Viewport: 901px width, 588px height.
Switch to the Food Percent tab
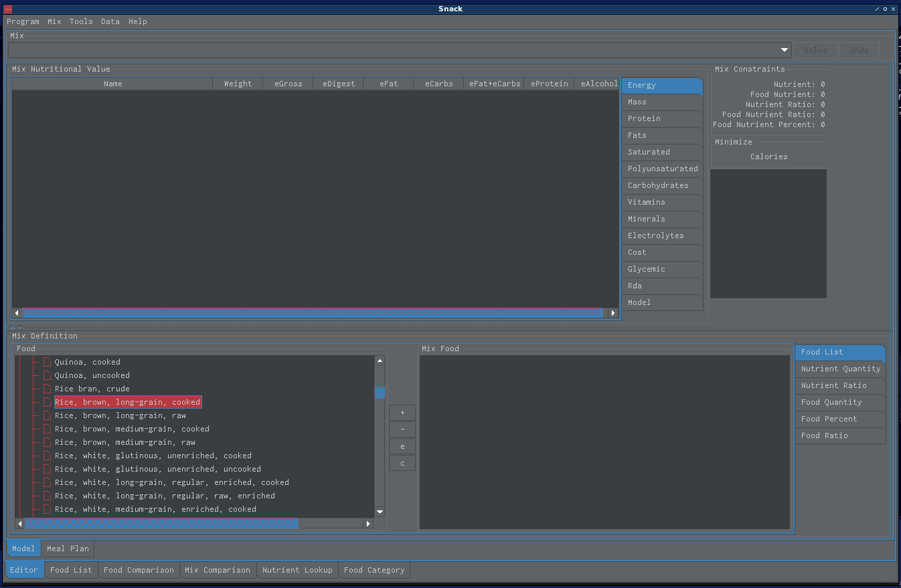[x=840, y=419]
